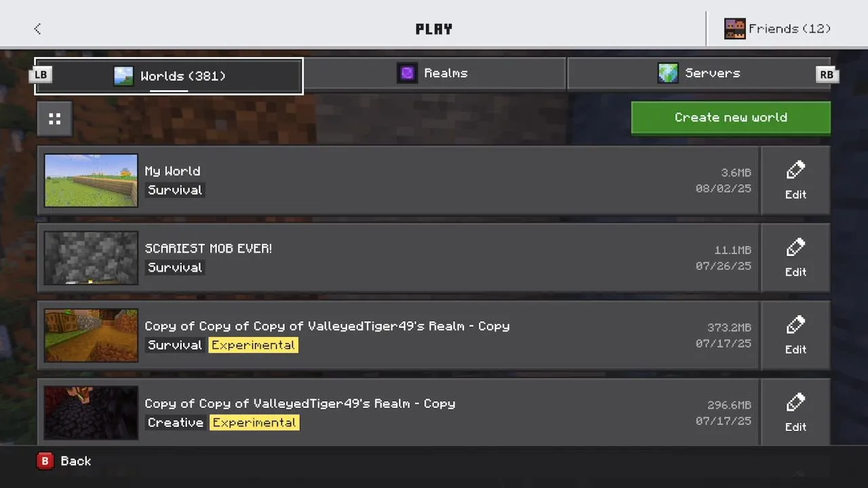Select the Servers tab
This screenshot has height=488, width=868.
coord(698,73)
